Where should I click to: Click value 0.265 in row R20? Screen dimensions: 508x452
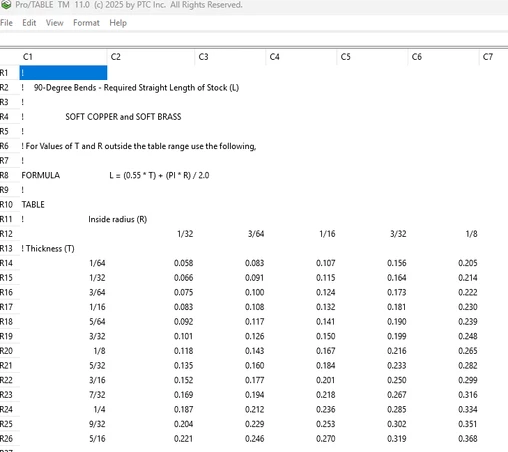(x=468, y=351)
